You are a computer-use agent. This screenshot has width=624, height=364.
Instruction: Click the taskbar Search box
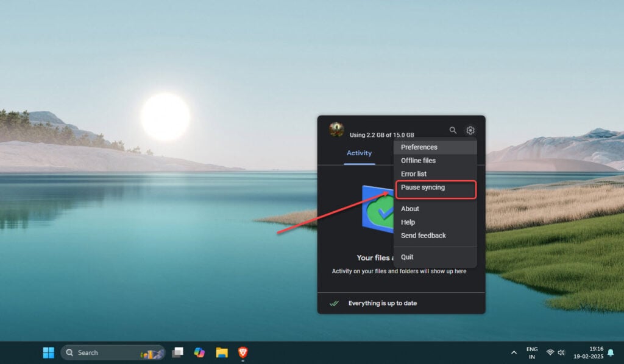point(113,352)
